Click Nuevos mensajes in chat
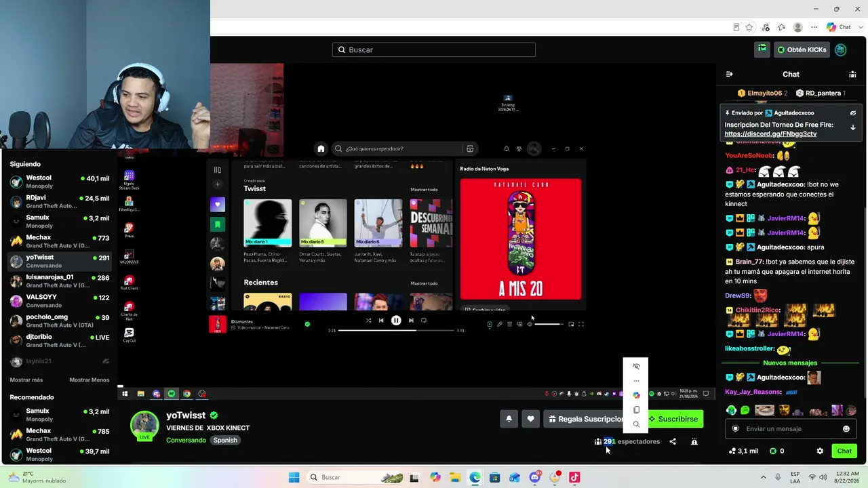The height and width of the screenshot is (488, 868). click(x=790, y=363)
